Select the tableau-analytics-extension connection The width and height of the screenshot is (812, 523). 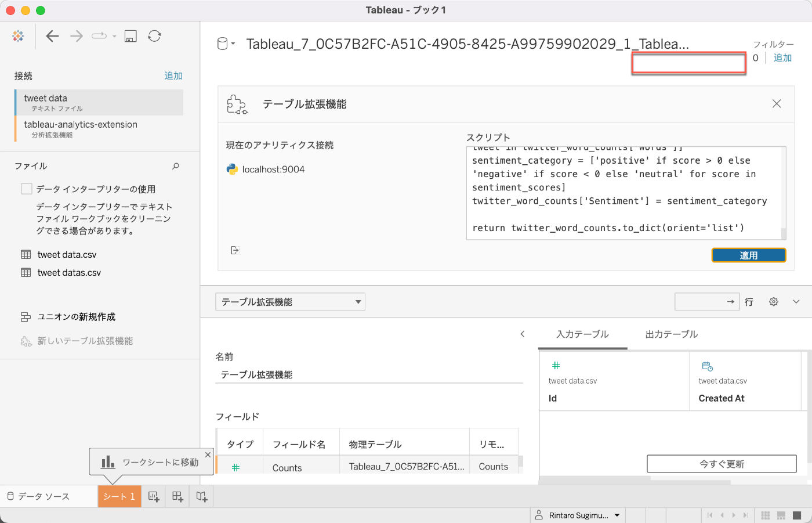click(x=99, y=129)
